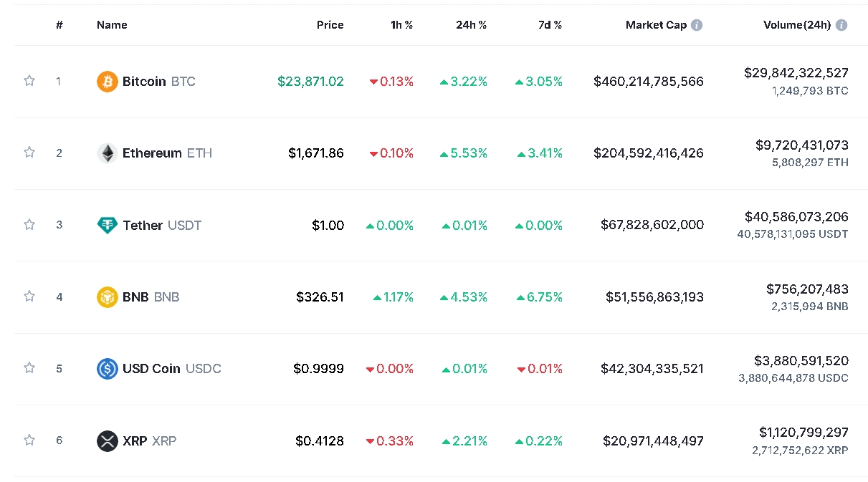This screenshot has width=868, height=482.
Task: Click the BNB yellow logo icon
Action: (108, 297)
